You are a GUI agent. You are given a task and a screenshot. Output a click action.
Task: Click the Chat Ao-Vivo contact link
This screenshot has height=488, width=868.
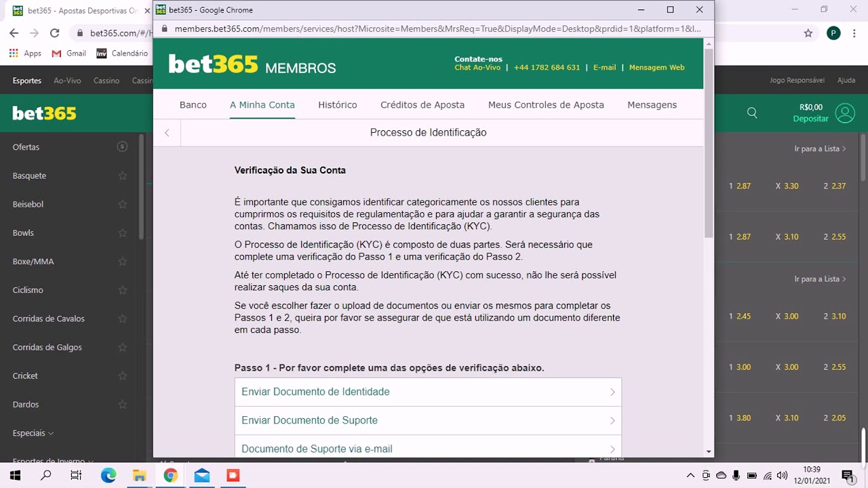[477, 68]
